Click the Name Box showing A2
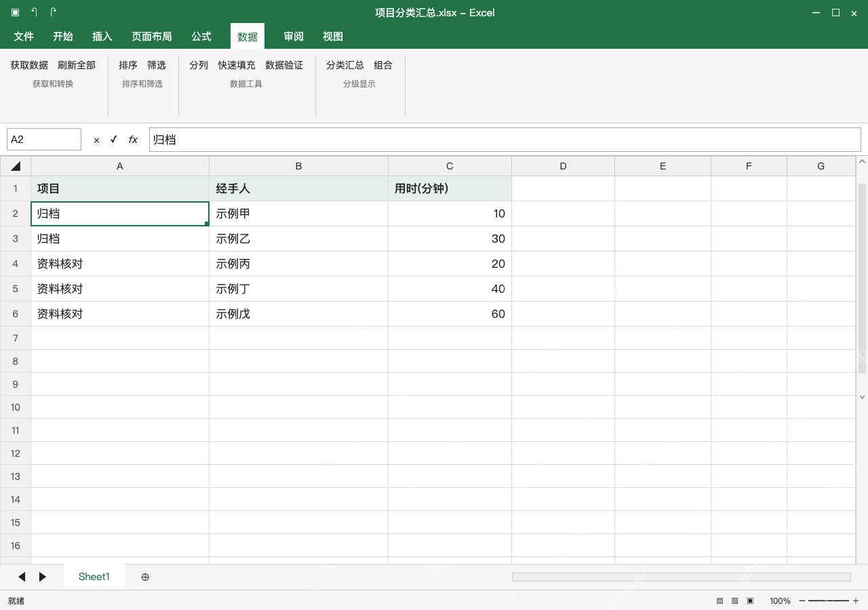Image resolution: width=868 pixels, height=610 pixels. pyautogui.click(x=44, y=140)
